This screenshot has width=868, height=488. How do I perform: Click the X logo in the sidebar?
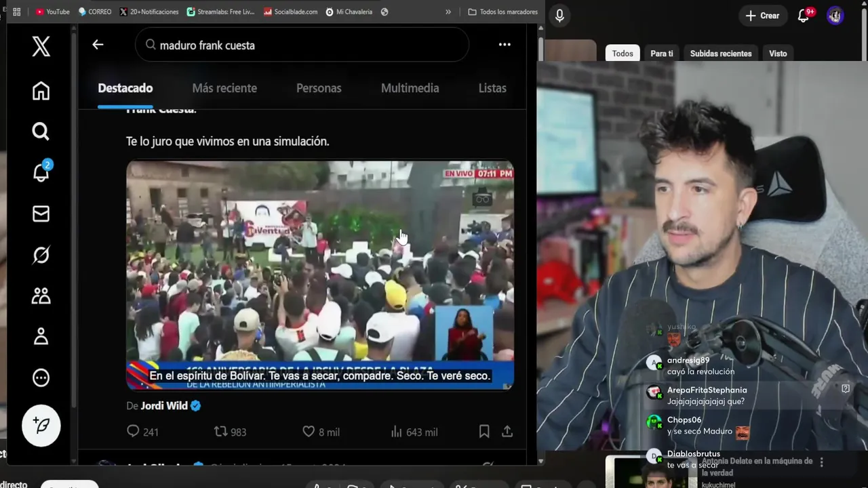41,46
